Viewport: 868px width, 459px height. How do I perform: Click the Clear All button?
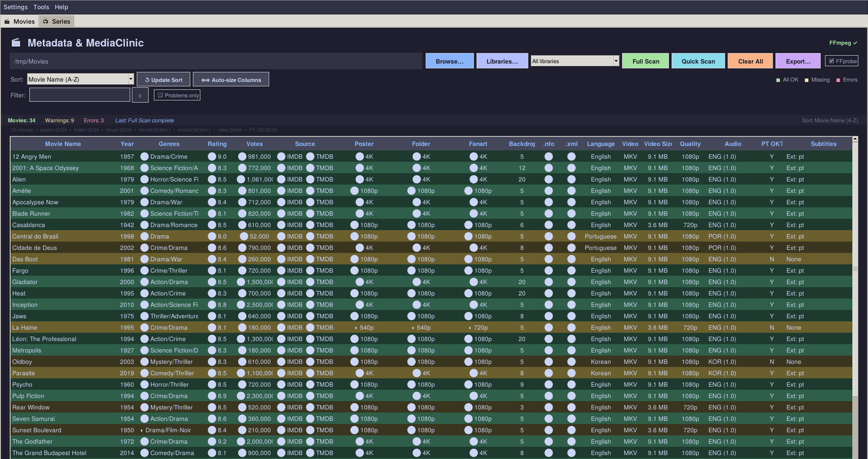[x=750, y=61]
